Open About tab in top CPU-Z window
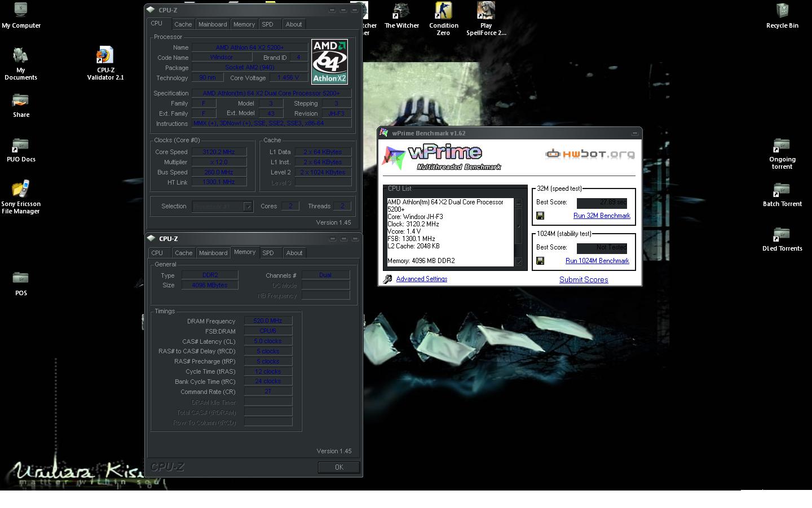This screenshot has width=812, height=508. coord(294,24)
